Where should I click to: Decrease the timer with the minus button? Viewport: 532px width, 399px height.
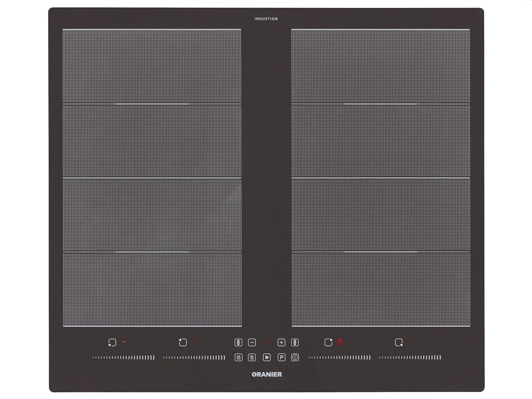(x=252, y=342)
